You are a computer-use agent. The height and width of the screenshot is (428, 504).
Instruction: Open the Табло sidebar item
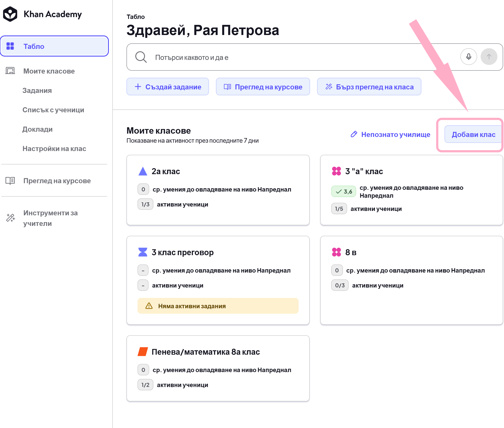coord(54,46)
